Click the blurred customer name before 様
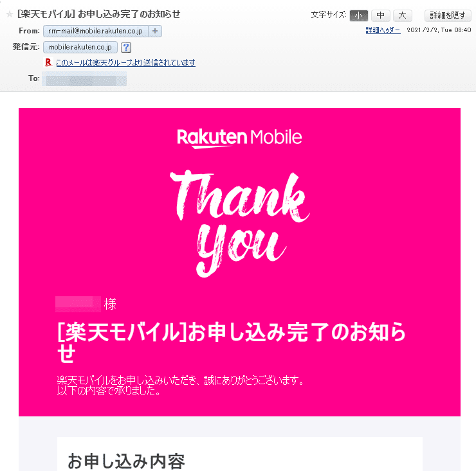This screenshot has width=476, height=471. [78, 304]
